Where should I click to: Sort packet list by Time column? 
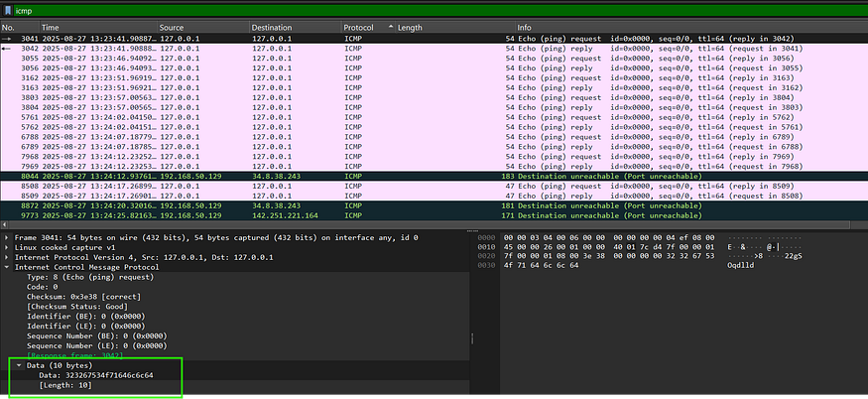click(98, 27)
